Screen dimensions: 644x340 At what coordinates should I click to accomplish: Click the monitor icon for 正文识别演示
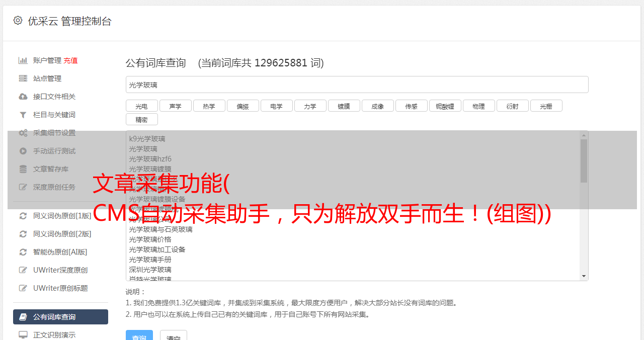coord(23,335)
